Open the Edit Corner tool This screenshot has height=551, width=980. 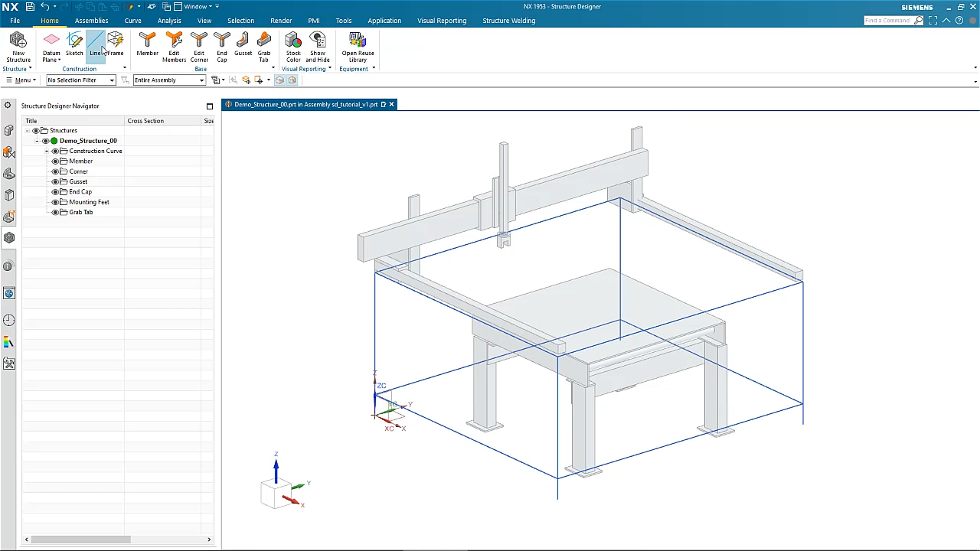point(199,44)
